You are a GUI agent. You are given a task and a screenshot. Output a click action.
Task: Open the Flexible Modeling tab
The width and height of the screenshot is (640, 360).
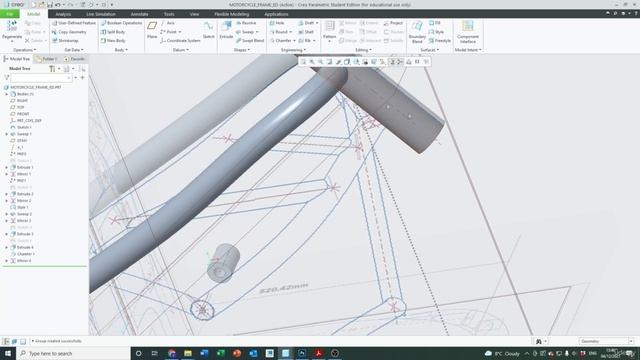pyautogui.click(x=231, y=14)
